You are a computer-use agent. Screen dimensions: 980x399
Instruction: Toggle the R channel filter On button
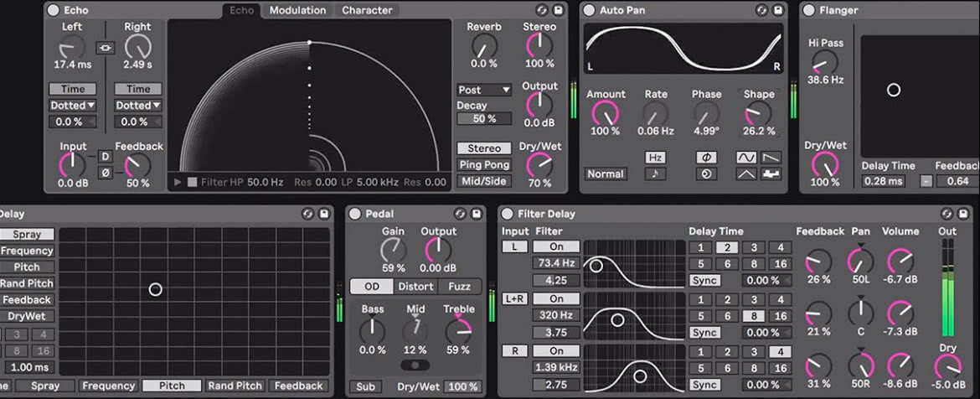pos(556,351)
